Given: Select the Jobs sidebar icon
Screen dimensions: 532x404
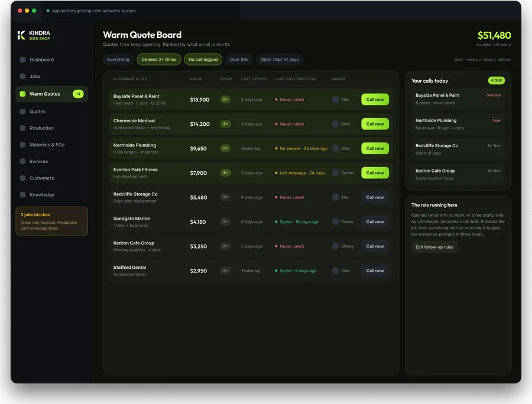Looking at the screenshot, I should [x=22, y=76].
